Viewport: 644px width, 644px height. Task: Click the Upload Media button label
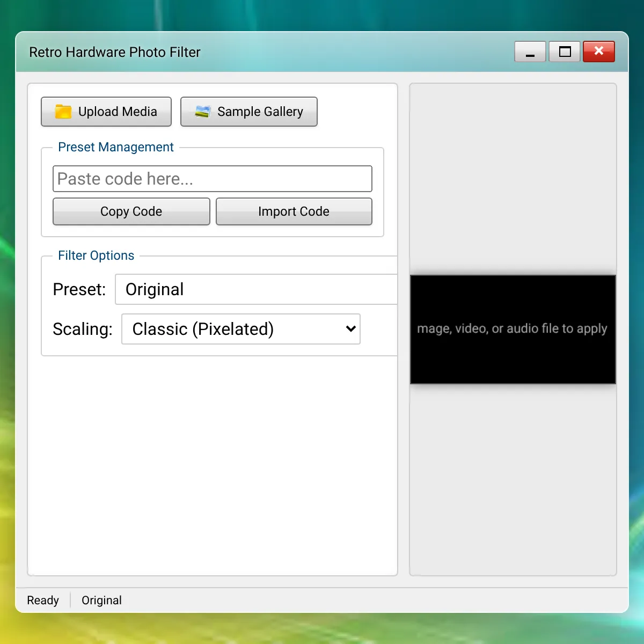tap(118, 112)
